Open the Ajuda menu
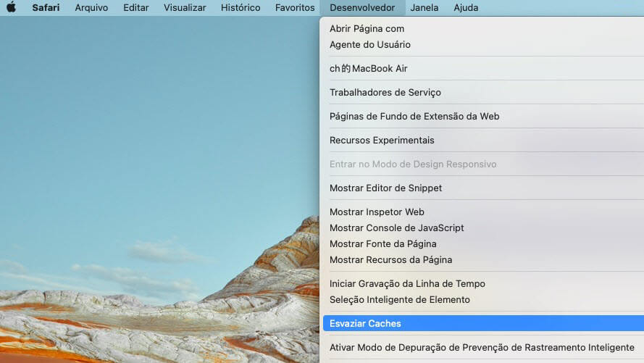This screenshot has width=644, height=363. [466, 7]
